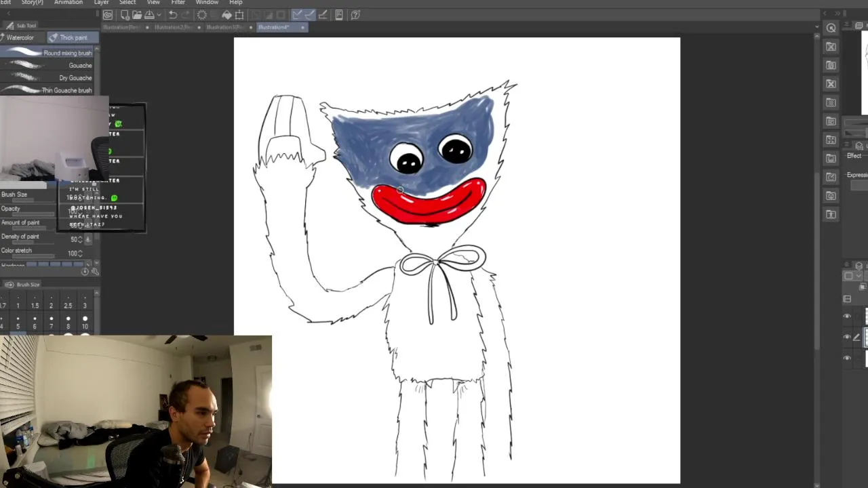Select the Thick paint sub tool group
This screenshot has height=488, width=868.
tap(73, 38)
